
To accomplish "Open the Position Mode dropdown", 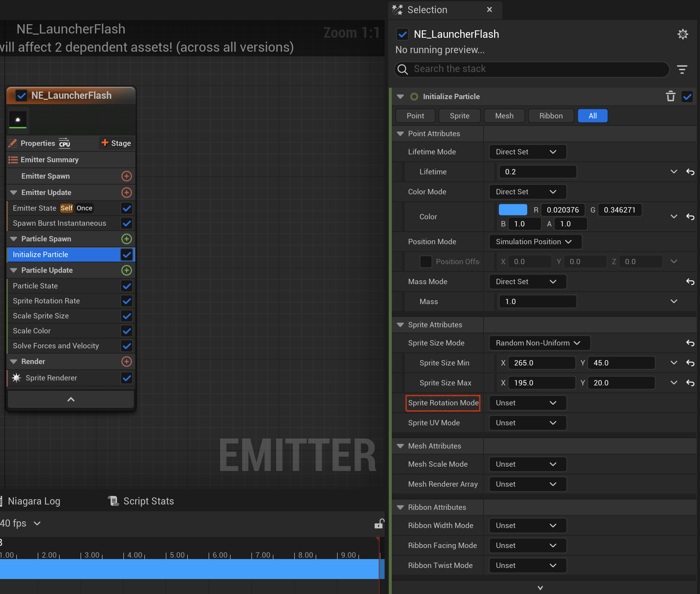I will (x=535, y=242).
